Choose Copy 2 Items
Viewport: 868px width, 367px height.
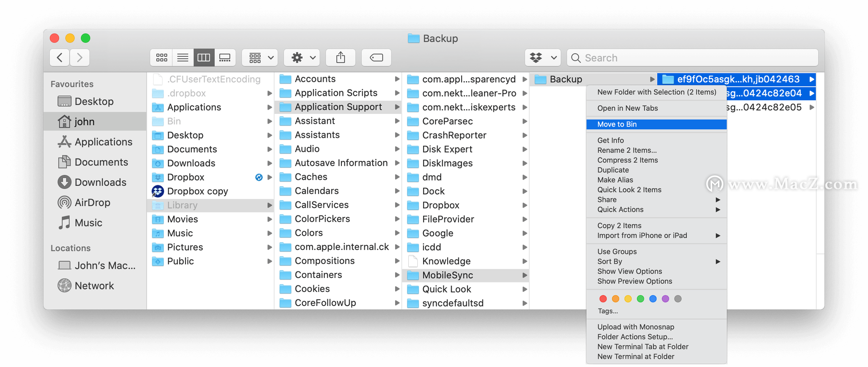pos(656,226)
